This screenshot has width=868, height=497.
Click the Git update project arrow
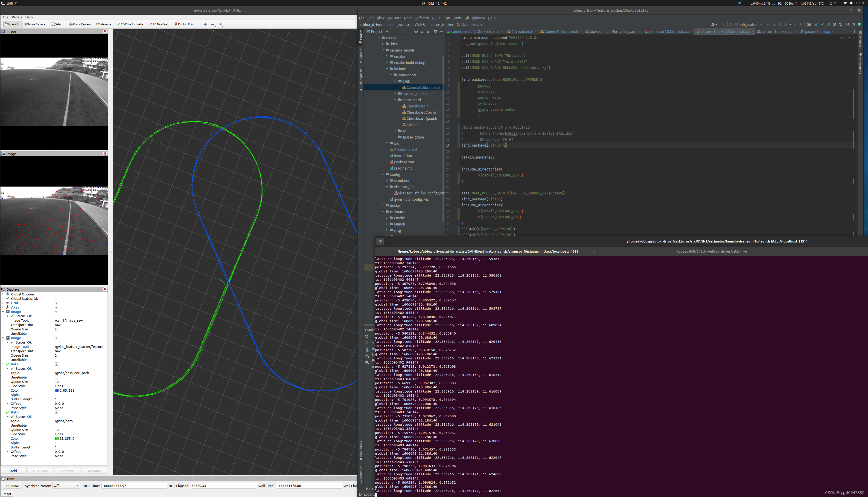point(816,25)
